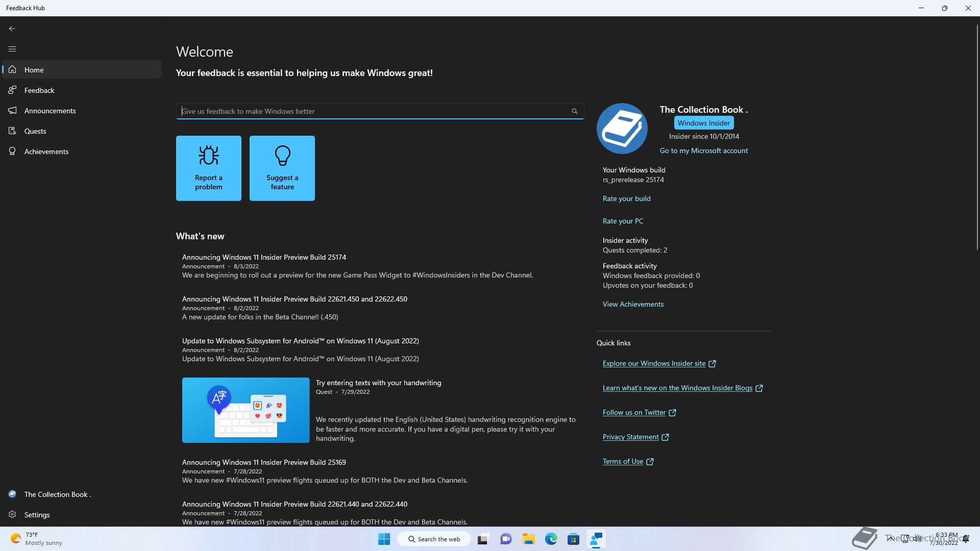The height and width of the screenshot is (551, 980).
Task: Open the Go to my Microsoft account link
Action: [704, 151]
